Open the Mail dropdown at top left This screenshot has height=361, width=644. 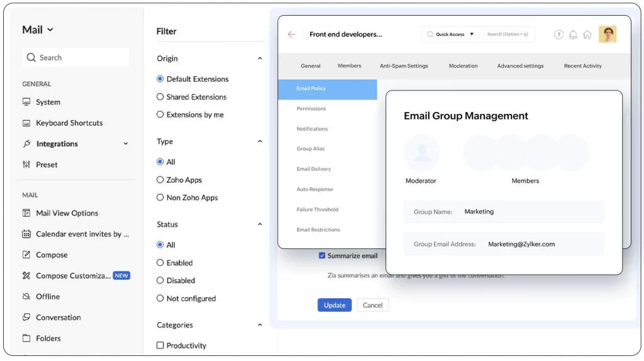38,30
